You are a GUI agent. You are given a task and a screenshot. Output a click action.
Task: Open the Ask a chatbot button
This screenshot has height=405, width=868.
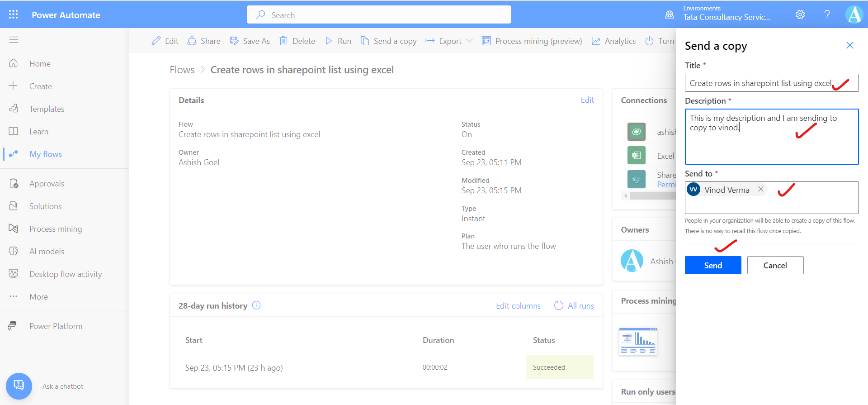pos(19,386)
